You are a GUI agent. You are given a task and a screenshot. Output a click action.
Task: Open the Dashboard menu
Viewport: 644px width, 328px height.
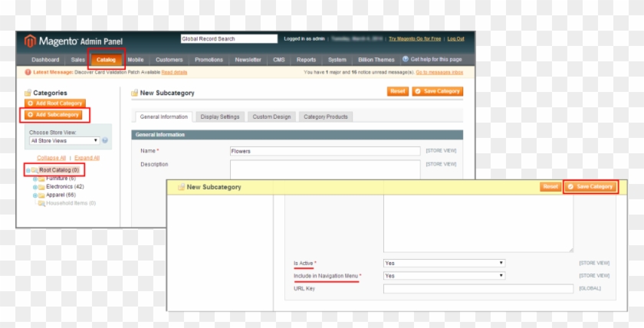pos(45,60)
